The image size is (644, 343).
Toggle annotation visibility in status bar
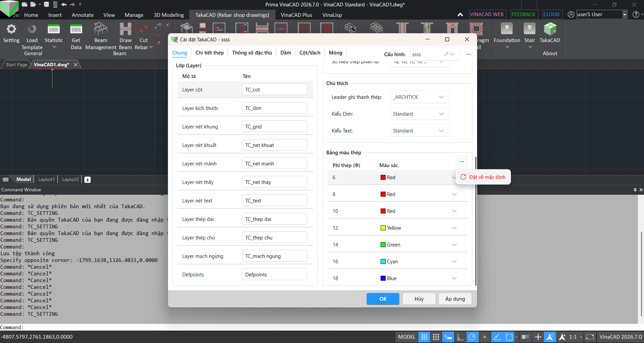550,337
